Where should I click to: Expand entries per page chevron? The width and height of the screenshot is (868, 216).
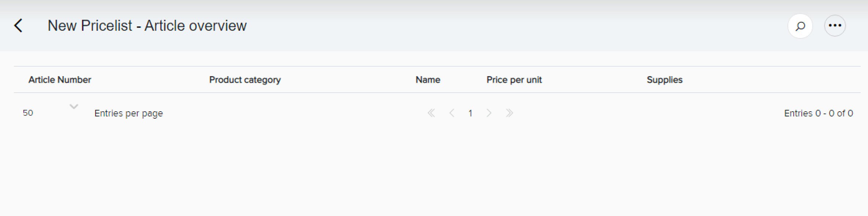tap(74, 107)
